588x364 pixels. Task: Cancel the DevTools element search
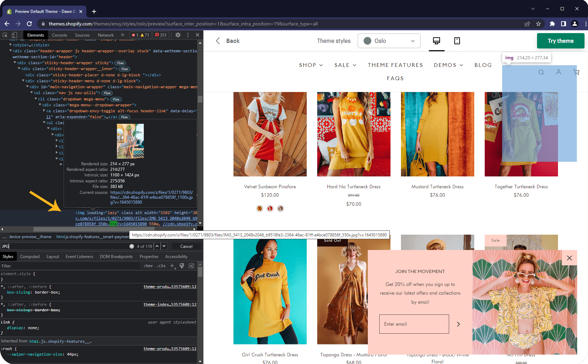click(x=186, y=246)
